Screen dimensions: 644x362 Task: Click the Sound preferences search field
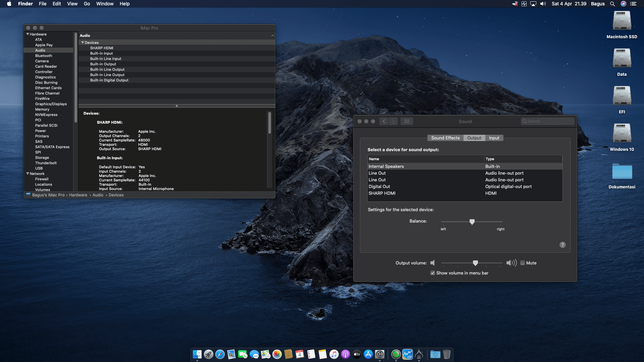tap(547, 121)
